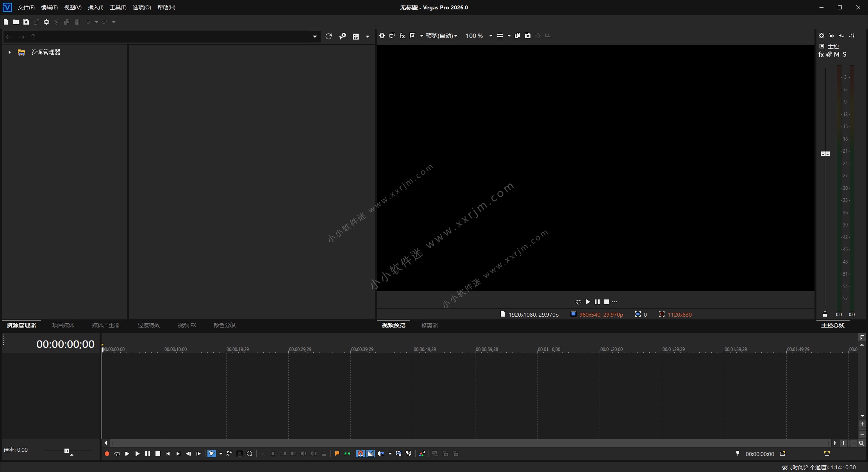Open the 插入(I) menu
Image resolution: width=868 pixels, height=472 pixels.
coord(96,7)
